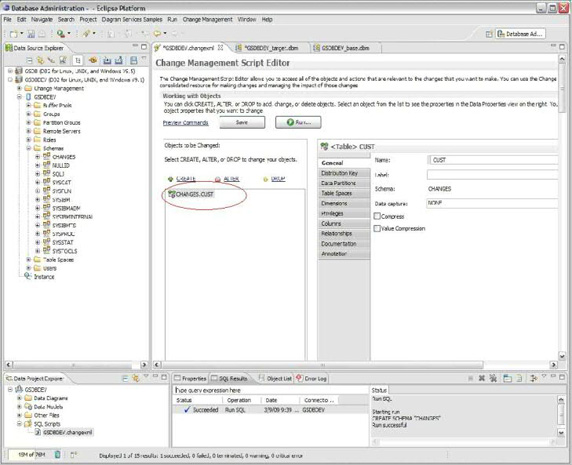Collapse the Schemas folder
Image resolution: width=572 pixels, height=465 pixels.
click(28, 148)
